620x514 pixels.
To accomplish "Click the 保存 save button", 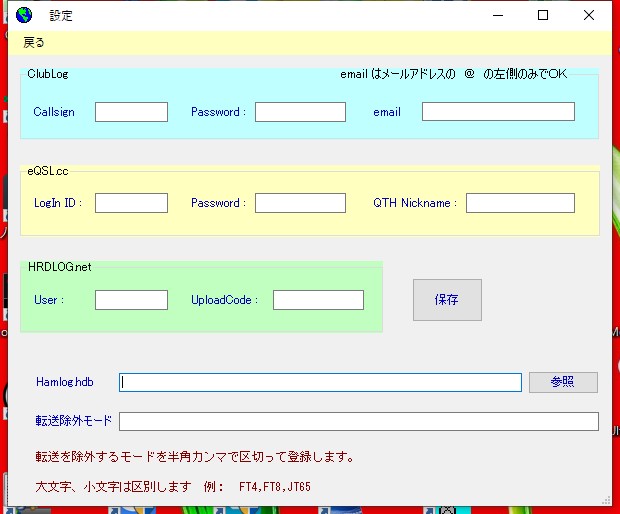I will click(447, 300).
